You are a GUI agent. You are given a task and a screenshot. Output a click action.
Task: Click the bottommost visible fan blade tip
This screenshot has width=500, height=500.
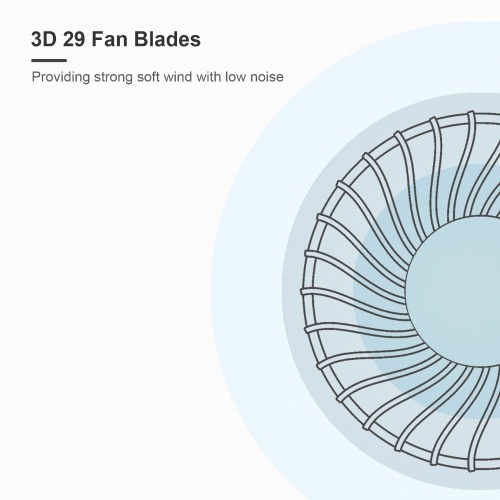471,467
